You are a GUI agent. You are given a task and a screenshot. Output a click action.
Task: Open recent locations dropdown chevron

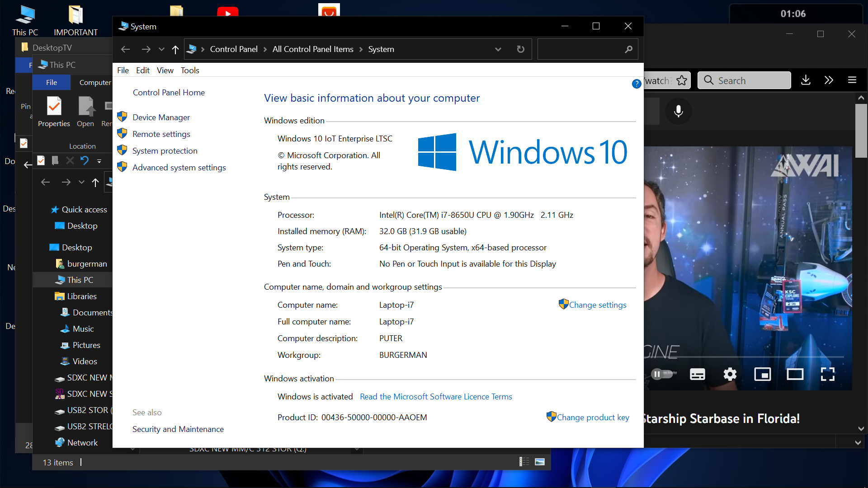tap(161, 49)
